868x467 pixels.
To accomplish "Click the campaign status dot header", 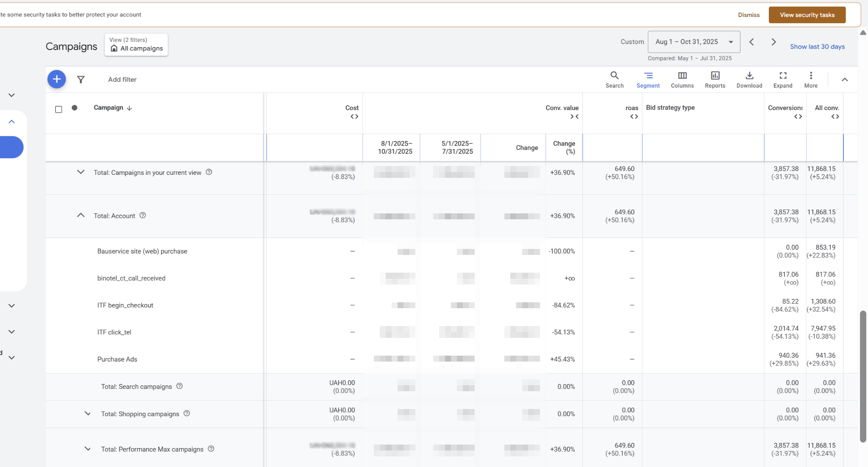I will 75,108.
